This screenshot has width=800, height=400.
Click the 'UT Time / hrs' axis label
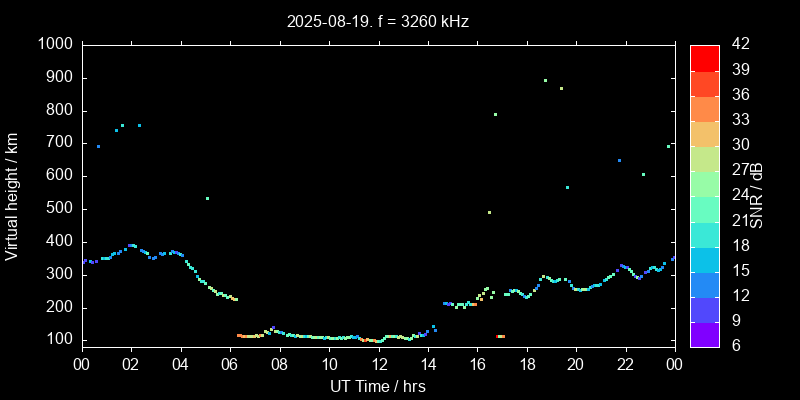378,385
